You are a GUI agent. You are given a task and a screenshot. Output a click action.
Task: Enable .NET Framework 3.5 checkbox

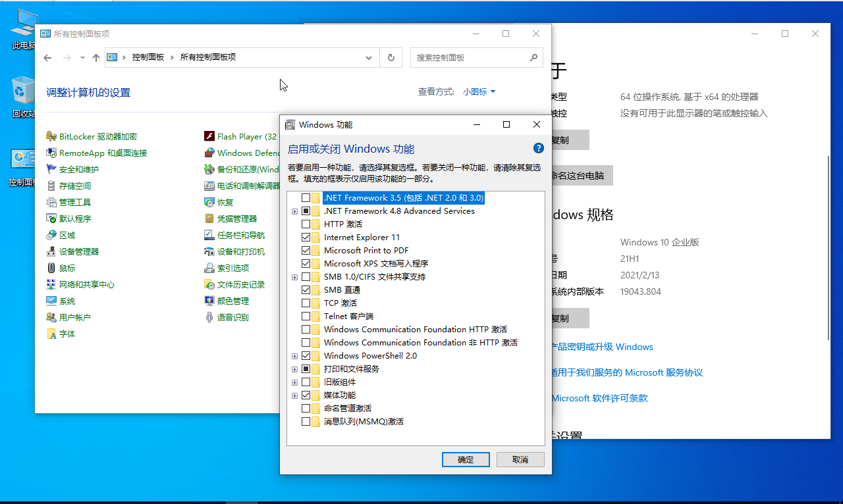tap(306, 198)
